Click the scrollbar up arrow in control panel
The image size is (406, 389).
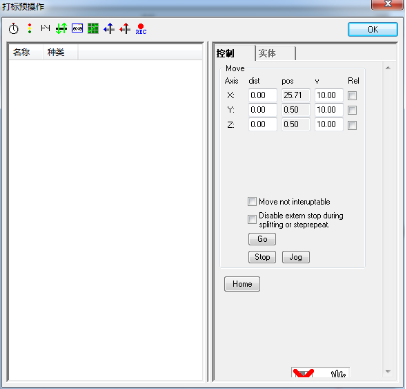(x=388, y=68)
